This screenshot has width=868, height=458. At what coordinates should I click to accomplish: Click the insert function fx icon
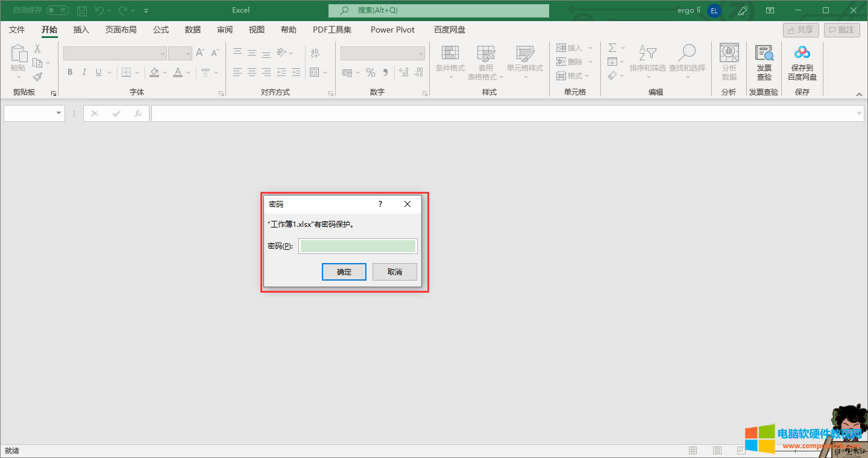138,113
